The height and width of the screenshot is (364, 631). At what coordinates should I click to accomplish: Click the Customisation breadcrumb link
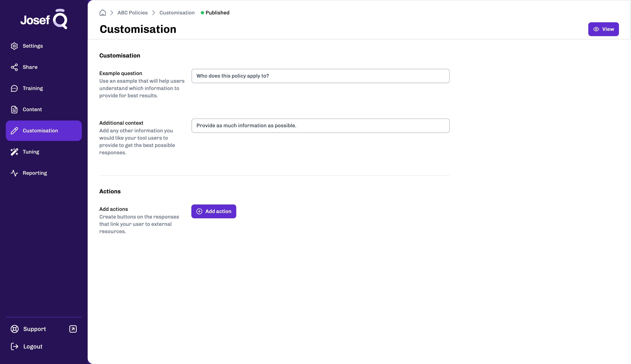coord(177,13)
